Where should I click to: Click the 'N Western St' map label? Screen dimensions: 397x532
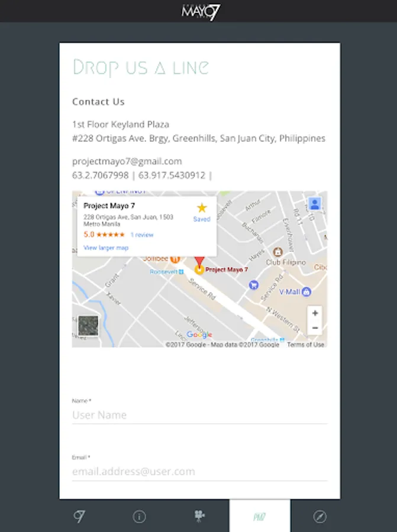click(283, 320)
